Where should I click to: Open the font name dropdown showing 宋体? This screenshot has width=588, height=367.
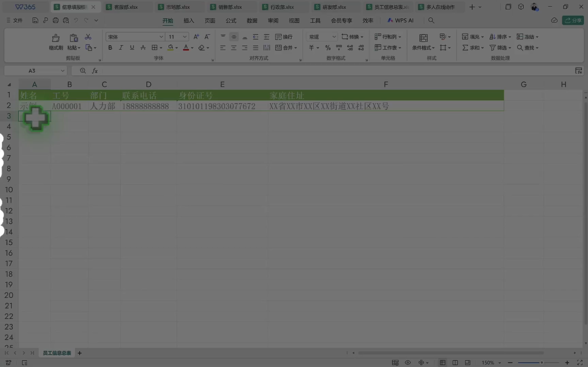[135, 37]
